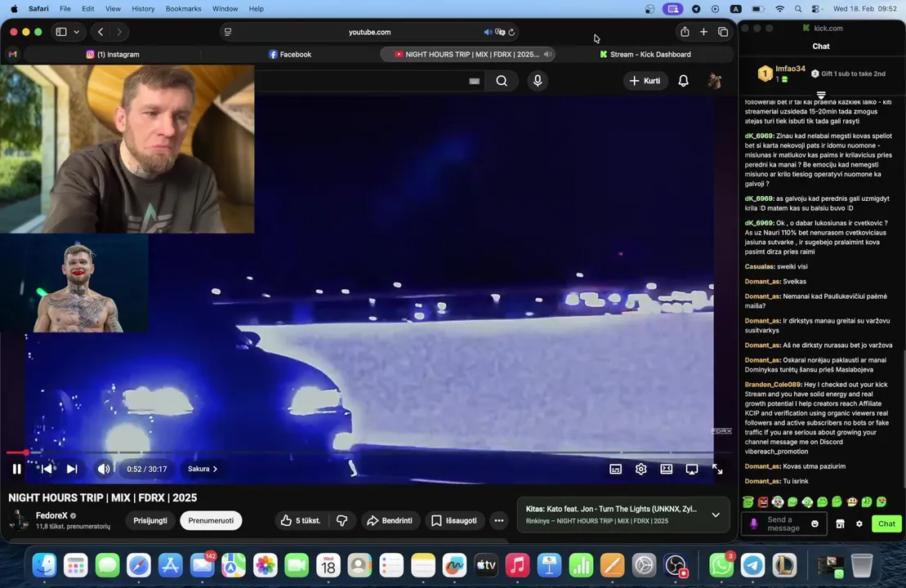Click the Prisijungti join button
The width and height of the screenshot is (906, 588).
pos(150,520)
